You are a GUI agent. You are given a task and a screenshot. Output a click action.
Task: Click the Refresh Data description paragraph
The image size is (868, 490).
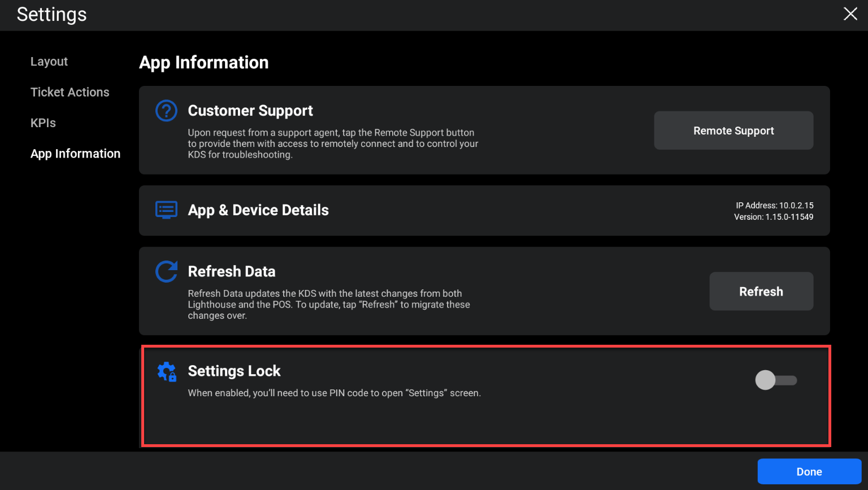328,305
